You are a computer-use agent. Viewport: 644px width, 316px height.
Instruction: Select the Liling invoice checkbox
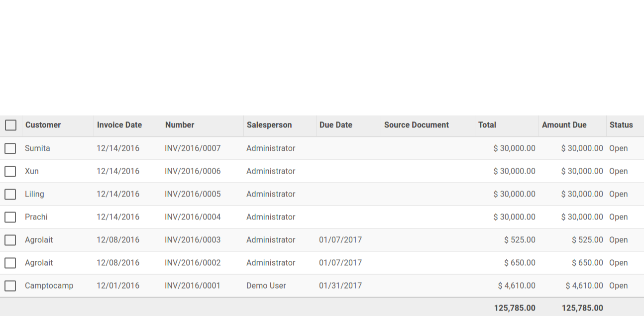(x=10, y=194)
